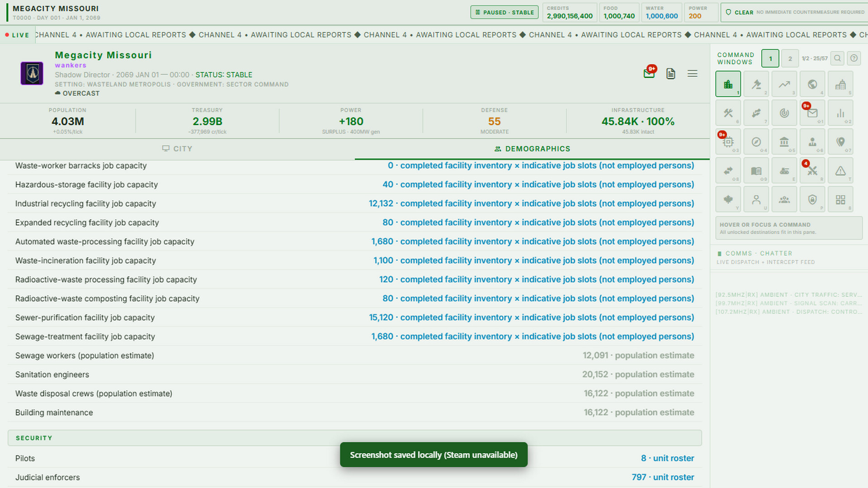The width and height of the screenshot is (868, 488).
Task: Open the header mail inbox icon
Action: coord(649,73)
